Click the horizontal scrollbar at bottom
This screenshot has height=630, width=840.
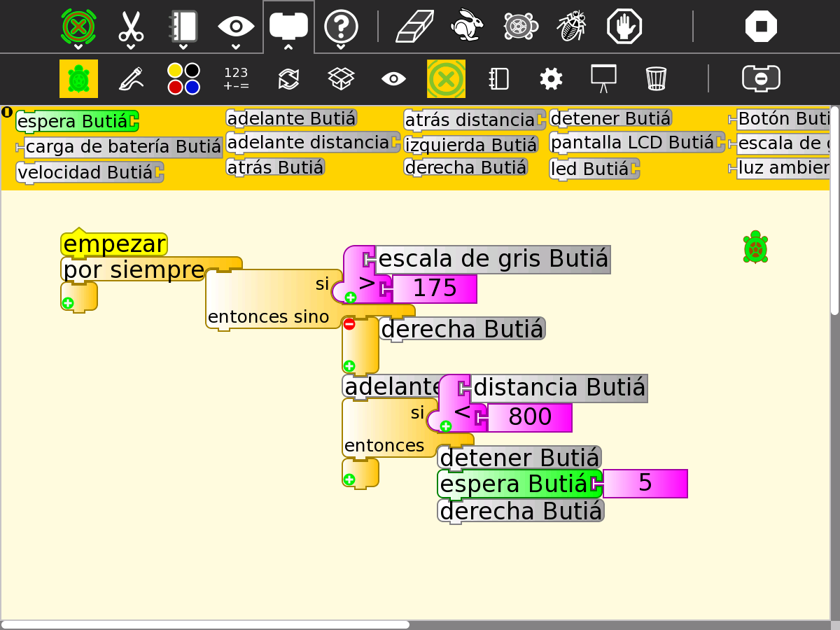205,624
